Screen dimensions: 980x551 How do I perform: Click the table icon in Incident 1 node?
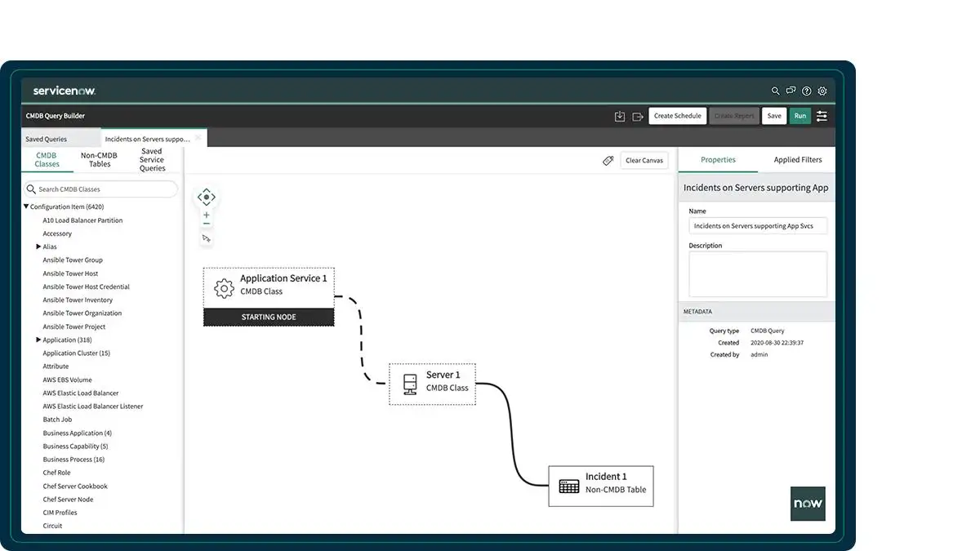click(x=569, y=486)
